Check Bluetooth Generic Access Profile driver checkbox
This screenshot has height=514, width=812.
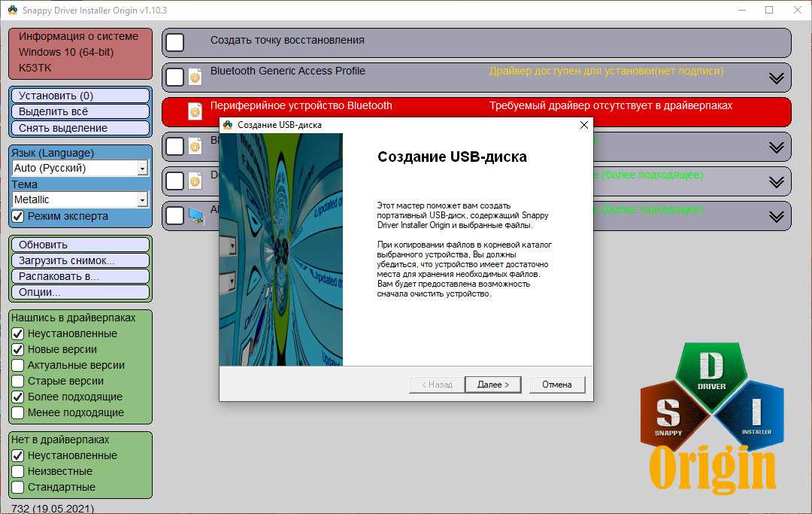pos(175,78)
